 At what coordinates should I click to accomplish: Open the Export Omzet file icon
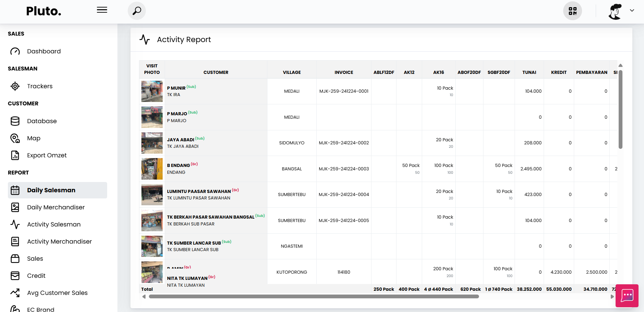pos(15,155)
